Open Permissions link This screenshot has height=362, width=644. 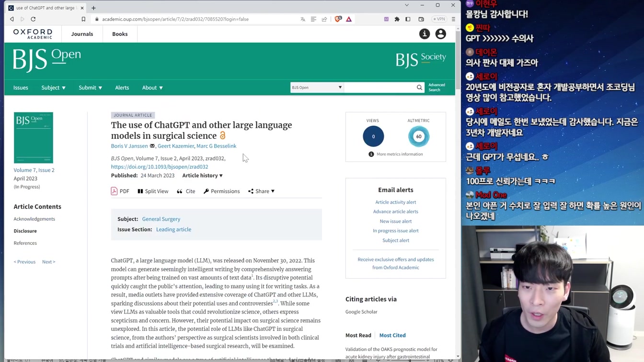point(221,191)
